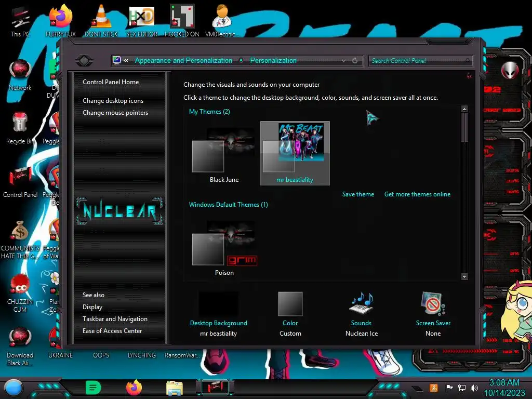
Task: Click the Start orb on taskbar
Action: pos(14,388)
